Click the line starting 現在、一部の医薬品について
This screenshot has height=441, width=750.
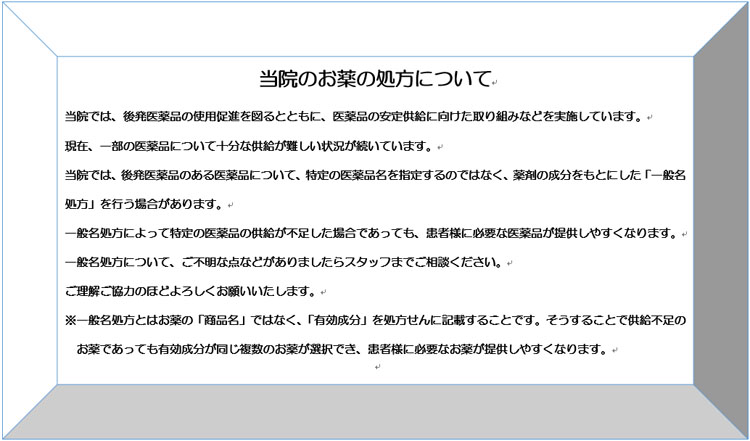(x=250, y=146)
